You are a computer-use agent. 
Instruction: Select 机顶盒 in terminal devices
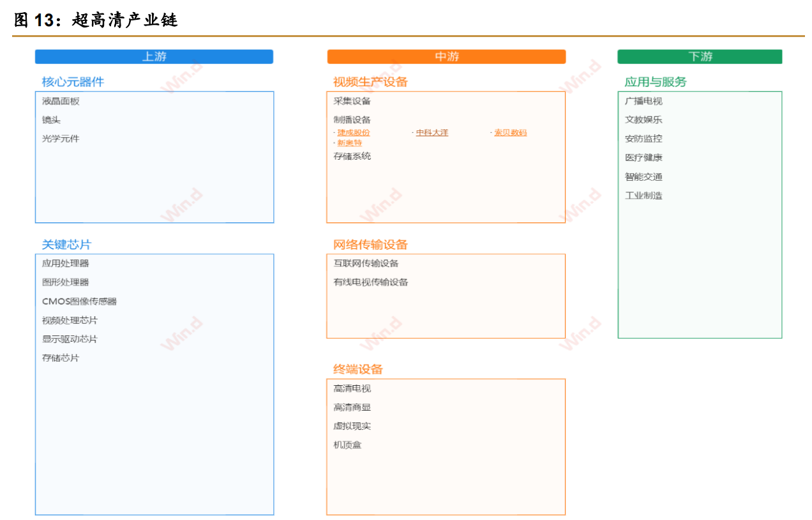click(347, 445)
